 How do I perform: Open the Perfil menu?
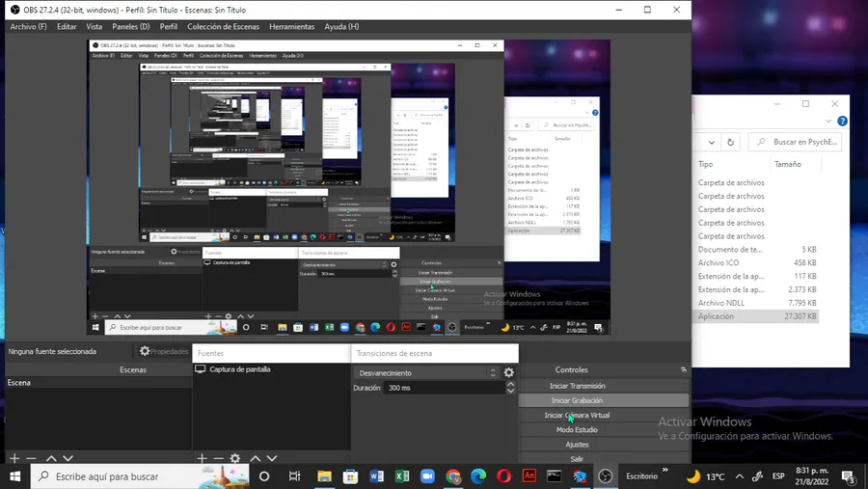168,27
